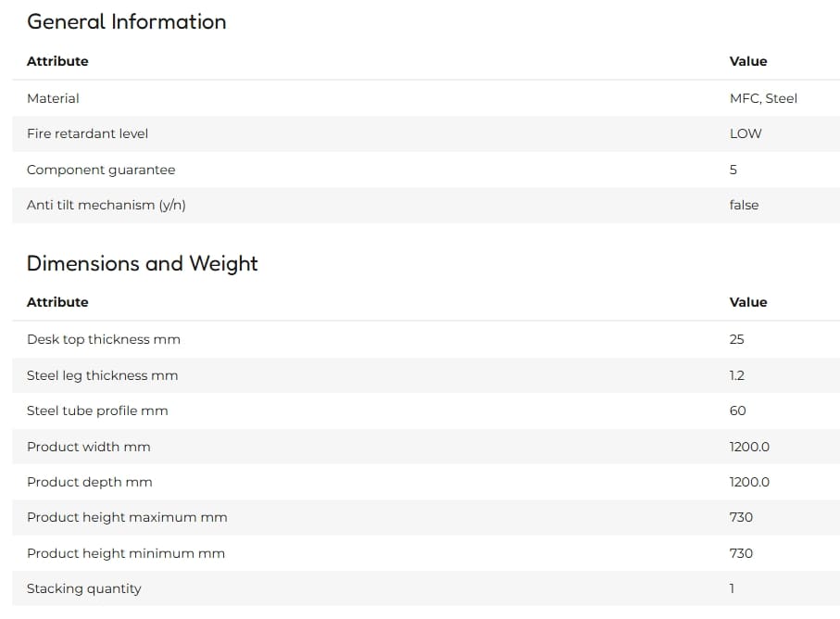
Task: Click the Dimensions and Weight heading
Action: 142,264
